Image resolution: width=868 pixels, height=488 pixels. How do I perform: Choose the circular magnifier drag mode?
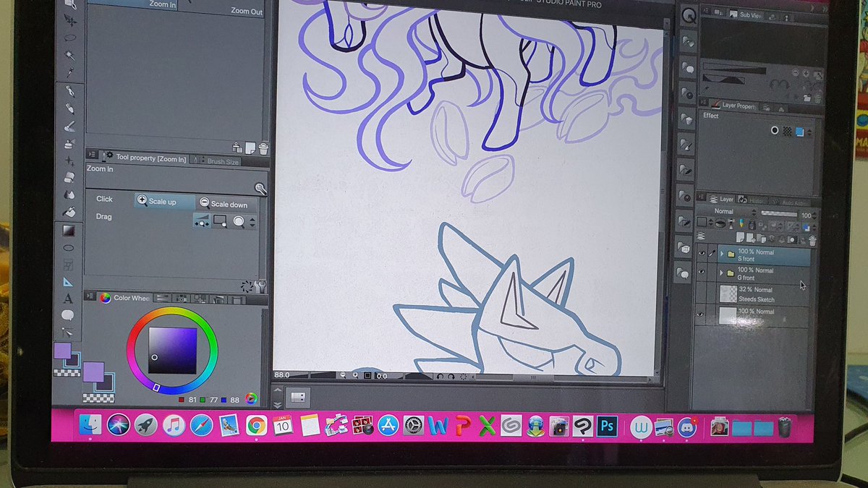tap(238, 222)
